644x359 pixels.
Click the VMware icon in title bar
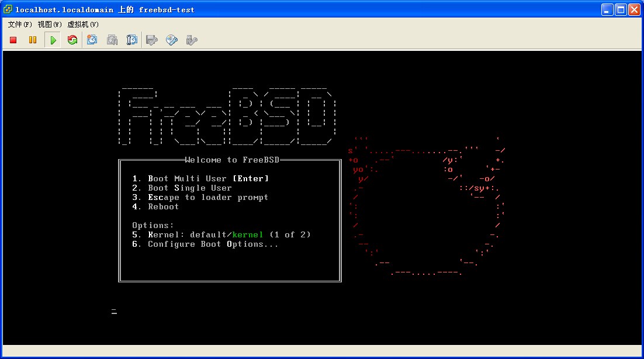click(8, 9)
